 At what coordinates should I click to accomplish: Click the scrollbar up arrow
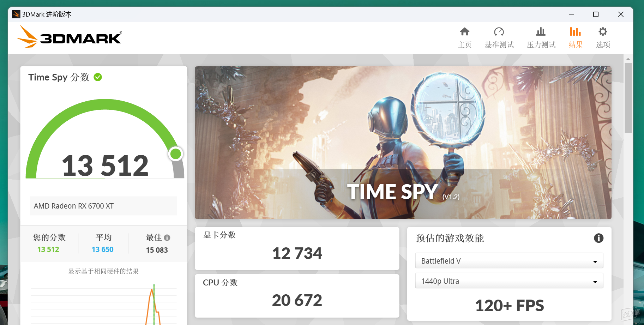tap(628, 59)
